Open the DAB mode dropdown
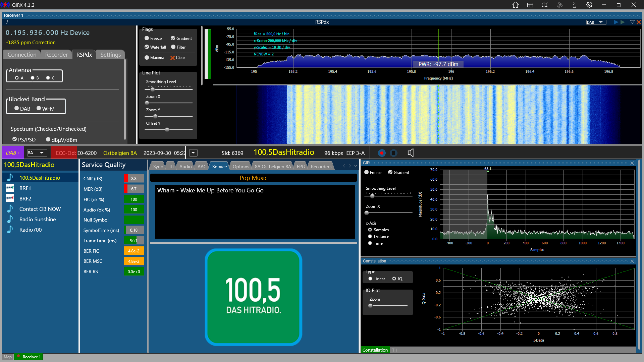The width and height of the screenshot is (644, 362). pos(596,22)
